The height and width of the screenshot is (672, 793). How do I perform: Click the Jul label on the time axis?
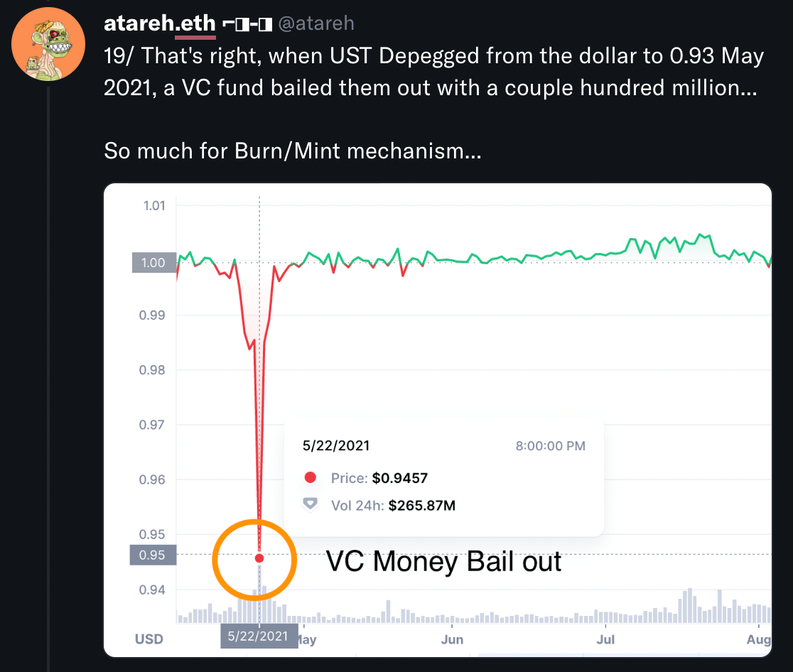[x=605, y=639]
